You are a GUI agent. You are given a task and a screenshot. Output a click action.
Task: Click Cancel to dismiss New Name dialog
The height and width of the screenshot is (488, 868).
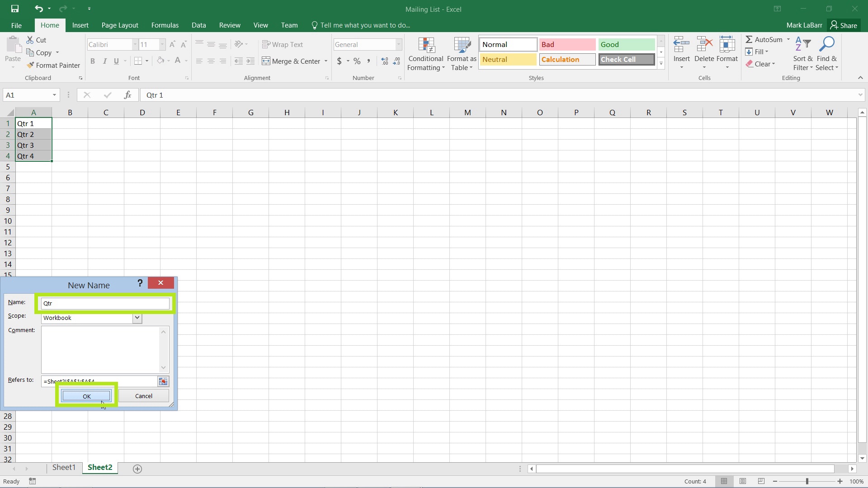(x=143, y=396)
